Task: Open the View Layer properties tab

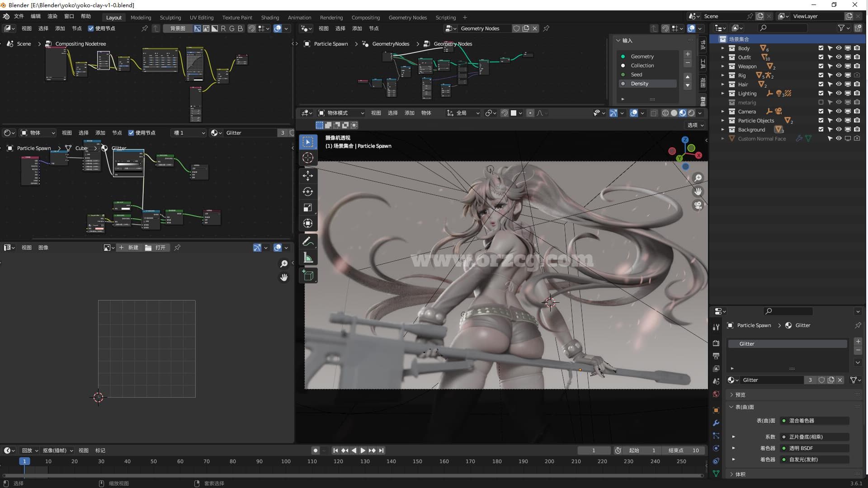Action: 716,369
